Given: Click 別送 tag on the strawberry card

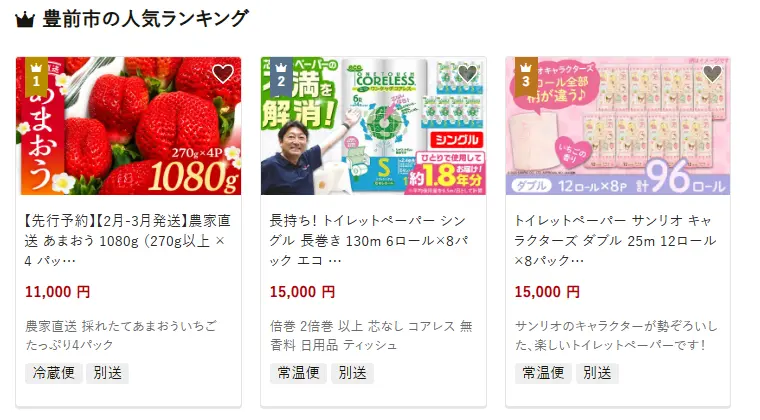Looking at the screenshot, I should 108,373.
